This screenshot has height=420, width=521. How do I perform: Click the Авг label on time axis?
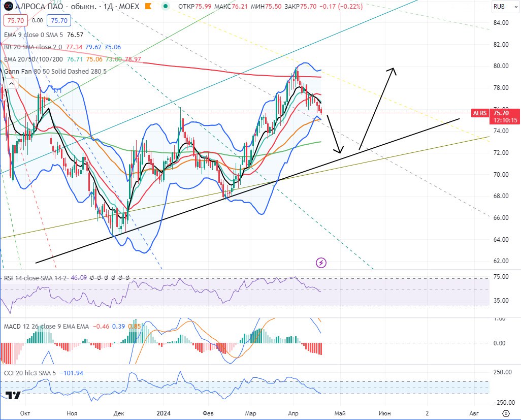(474, 413)
